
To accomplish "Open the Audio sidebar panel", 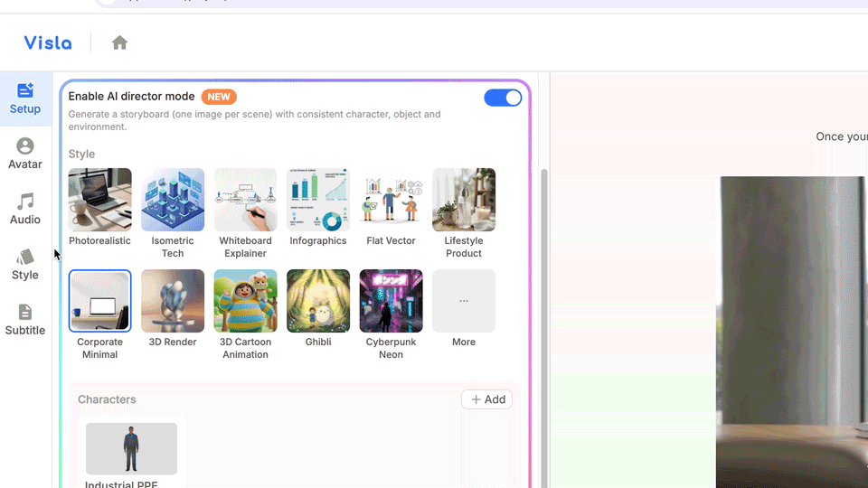I will click(x=25, y=209).
